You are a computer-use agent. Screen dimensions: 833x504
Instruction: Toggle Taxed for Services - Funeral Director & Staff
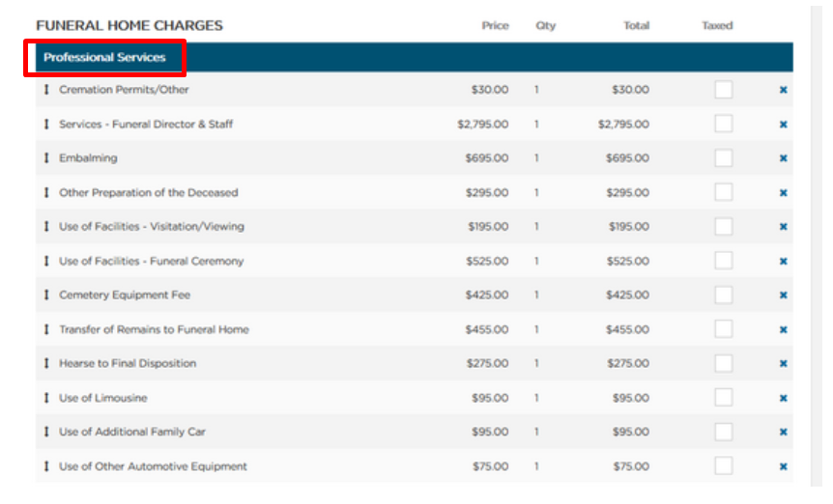pyautogui.click(x=724, y=124)
